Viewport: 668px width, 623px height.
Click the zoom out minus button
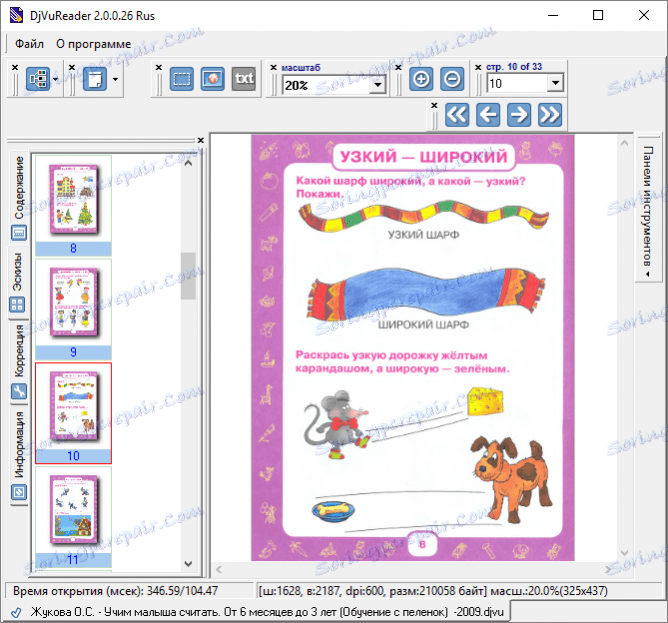coord(452,79)
